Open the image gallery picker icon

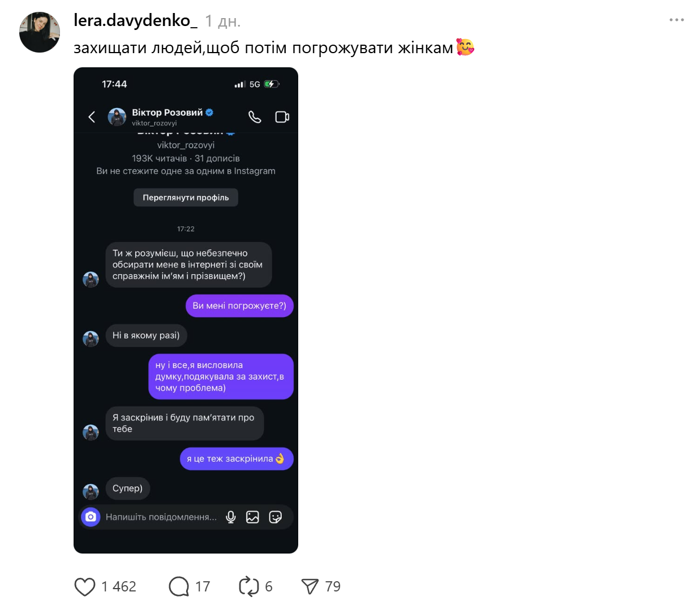pyautogui.click(x=252, y=517)
